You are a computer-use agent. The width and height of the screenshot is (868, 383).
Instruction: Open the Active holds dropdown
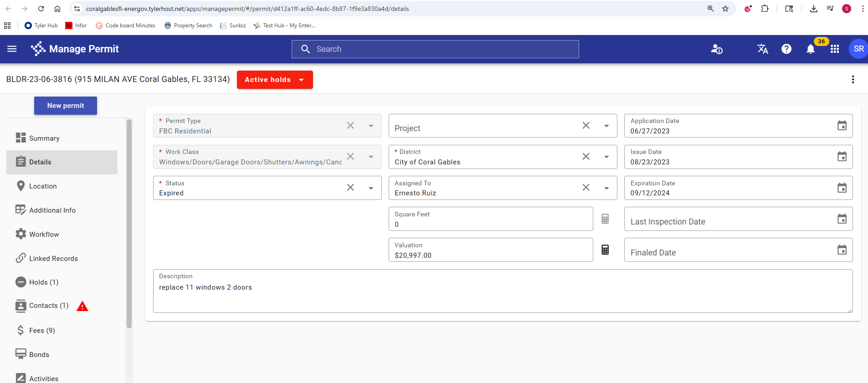[274, 80]
